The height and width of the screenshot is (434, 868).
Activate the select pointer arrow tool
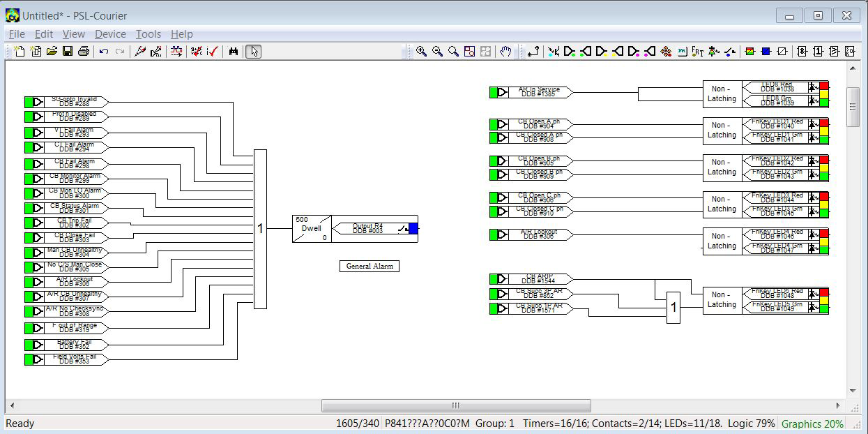254,51
